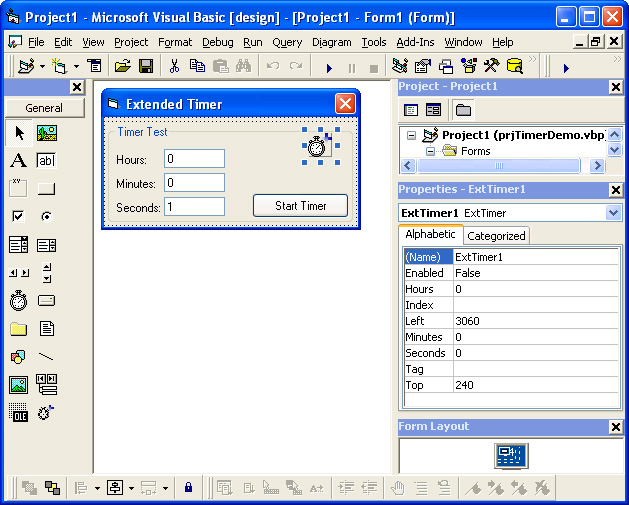
Task: Choose the Line tool in the toolbox
Action: tap(46, 356)
